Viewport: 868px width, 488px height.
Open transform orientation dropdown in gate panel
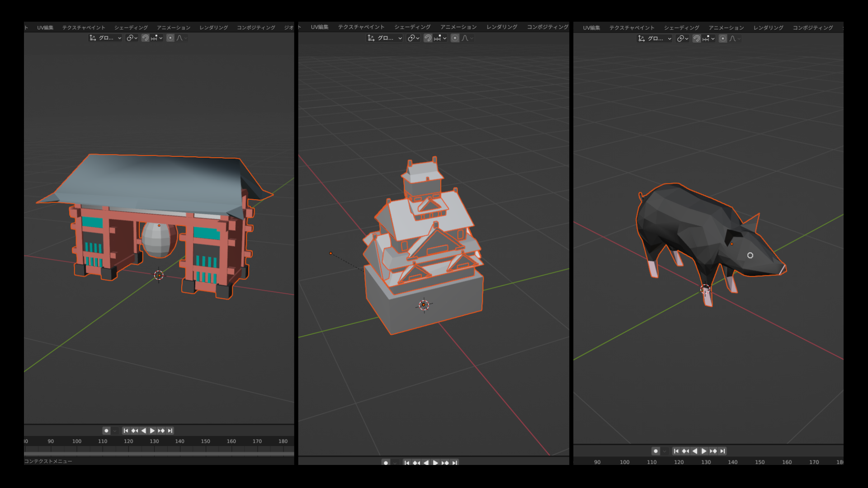105,38
